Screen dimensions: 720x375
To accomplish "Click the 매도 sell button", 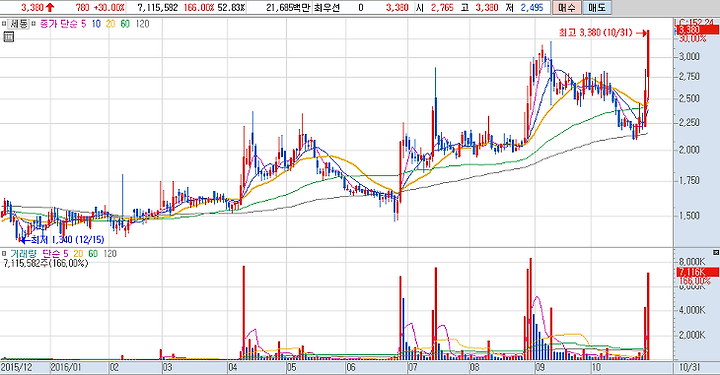I will coord(596,7).
